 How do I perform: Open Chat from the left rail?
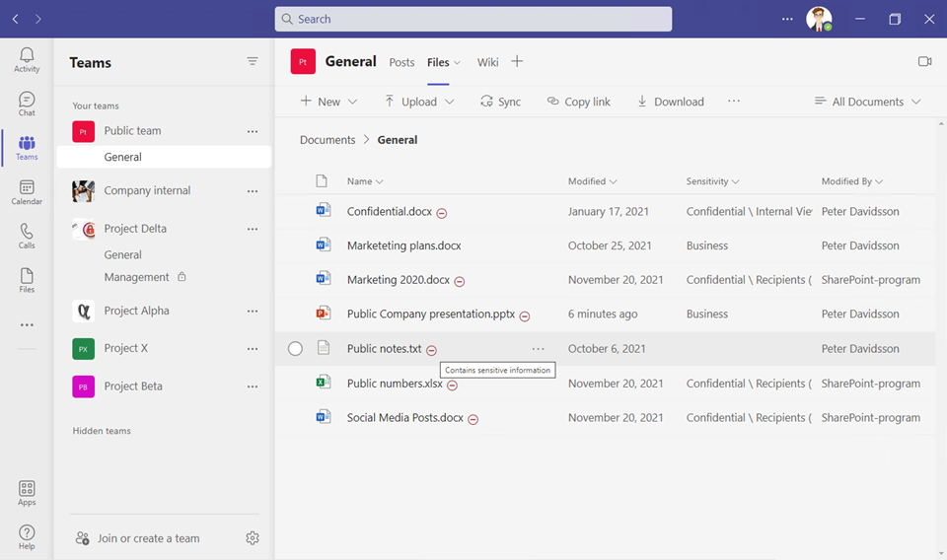[x=27, y=104]
